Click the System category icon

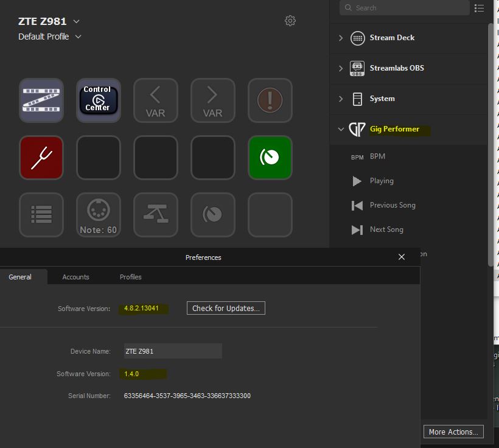coord(357,99)
